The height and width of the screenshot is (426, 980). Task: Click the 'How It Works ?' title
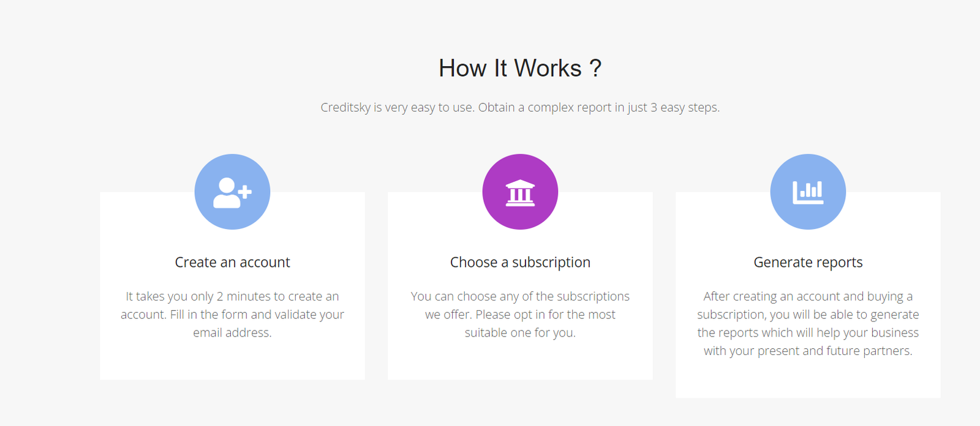tap(520, 68)
